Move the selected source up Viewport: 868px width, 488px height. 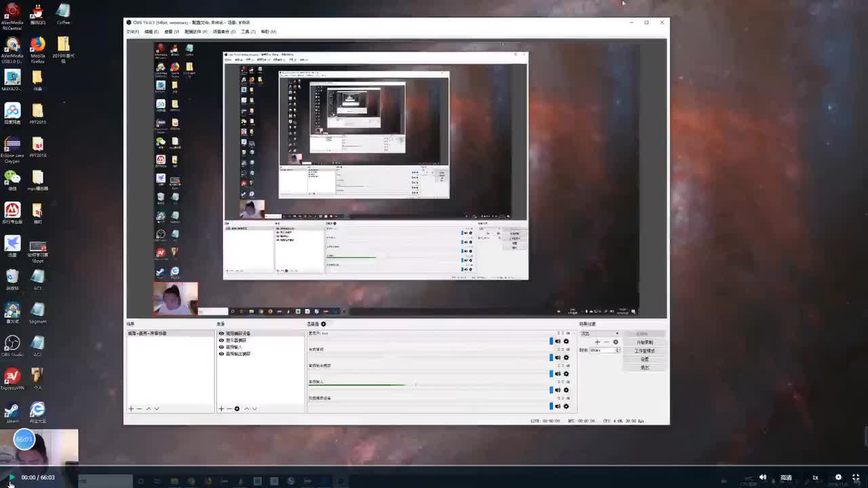[x=246, y=409]
